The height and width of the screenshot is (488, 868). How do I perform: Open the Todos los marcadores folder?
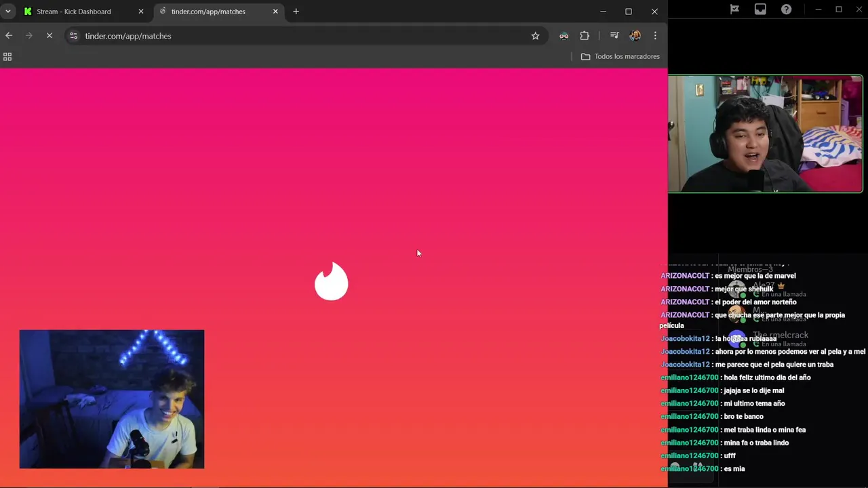point(620,57)
